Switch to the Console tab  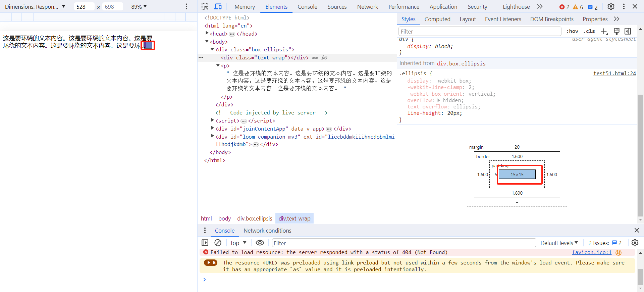307,7
